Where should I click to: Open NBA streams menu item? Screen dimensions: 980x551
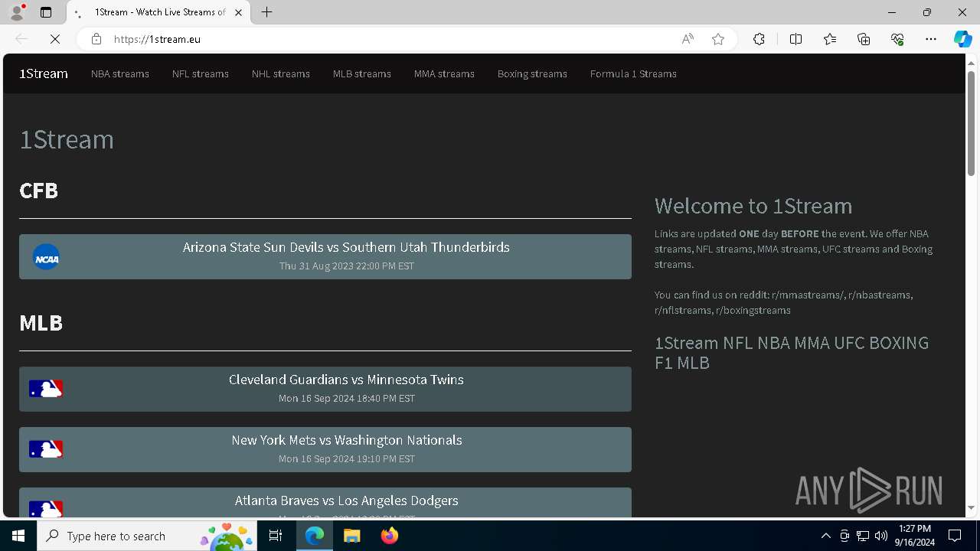point(120,73)
